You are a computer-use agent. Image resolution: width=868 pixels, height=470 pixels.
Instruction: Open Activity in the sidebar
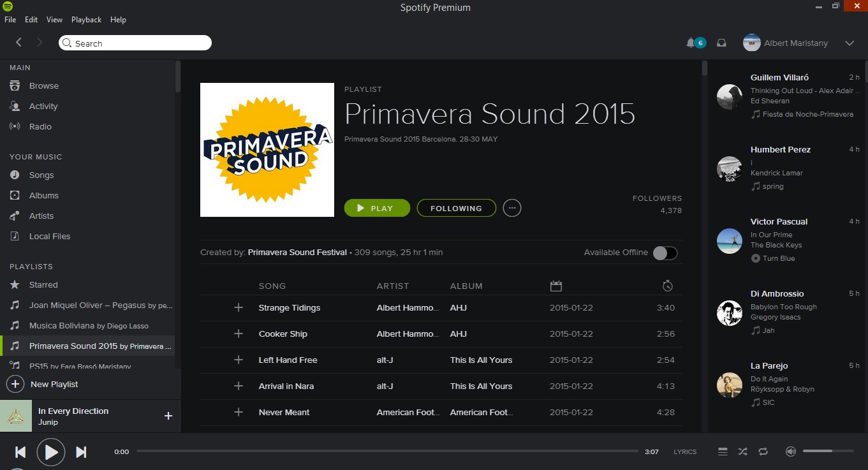(x=43, y=106)
